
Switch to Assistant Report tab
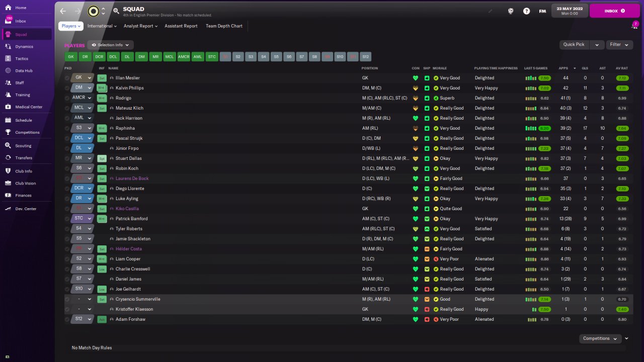point(181,26)
